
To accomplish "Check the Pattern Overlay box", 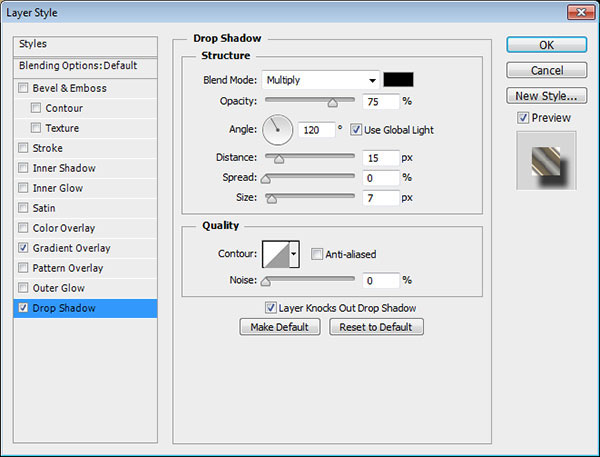I will point(23,268).
